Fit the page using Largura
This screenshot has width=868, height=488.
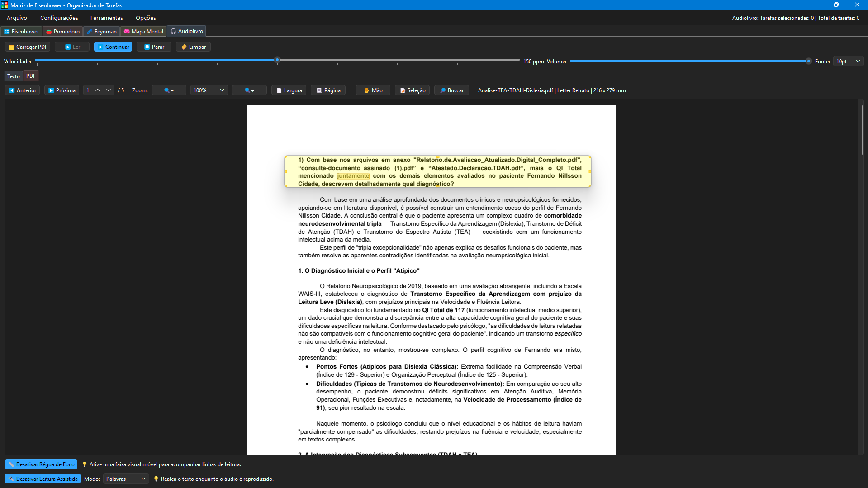(289, 90)
